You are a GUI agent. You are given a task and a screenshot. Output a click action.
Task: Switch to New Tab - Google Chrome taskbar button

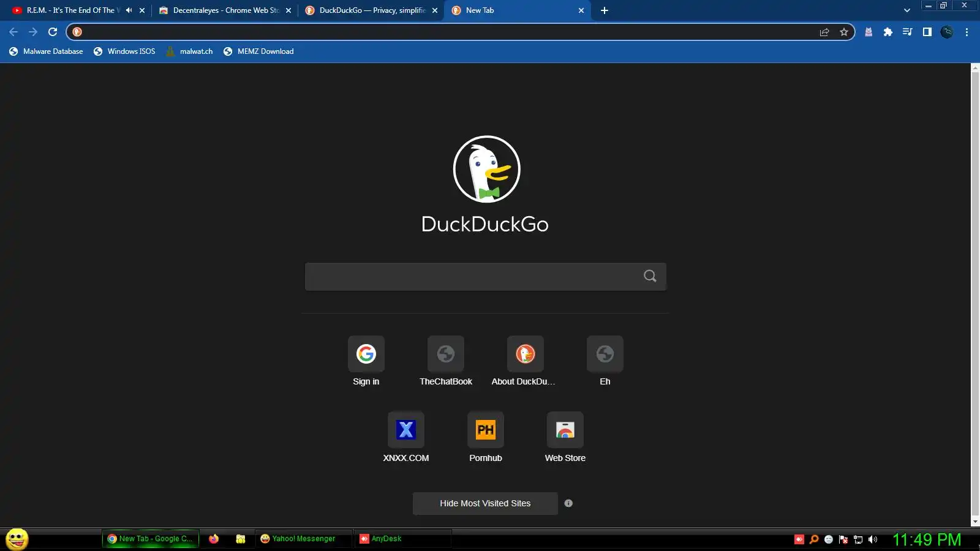[150, 539]
